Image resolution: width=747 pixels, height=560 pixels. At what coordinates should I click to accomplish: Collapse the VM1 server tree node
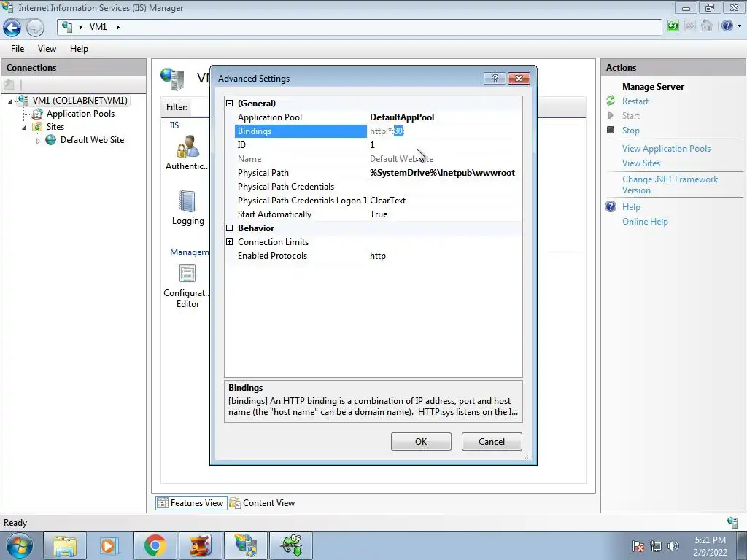10,101
